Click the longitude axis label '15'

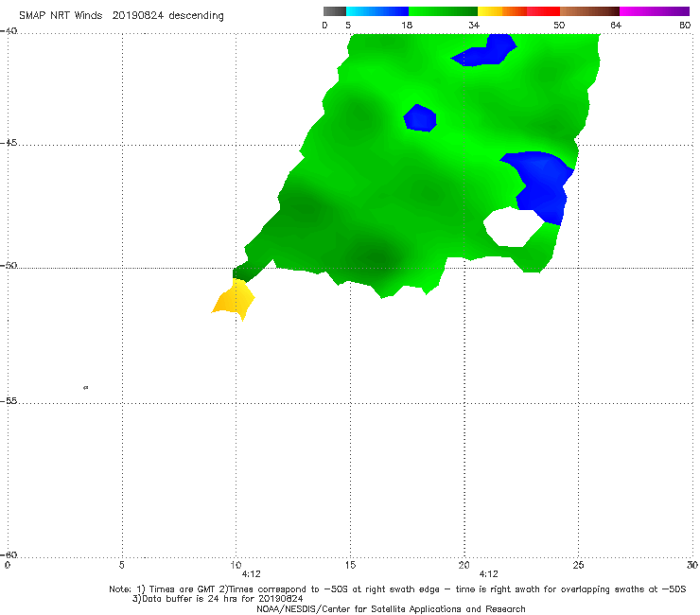(x=350, y=565)
